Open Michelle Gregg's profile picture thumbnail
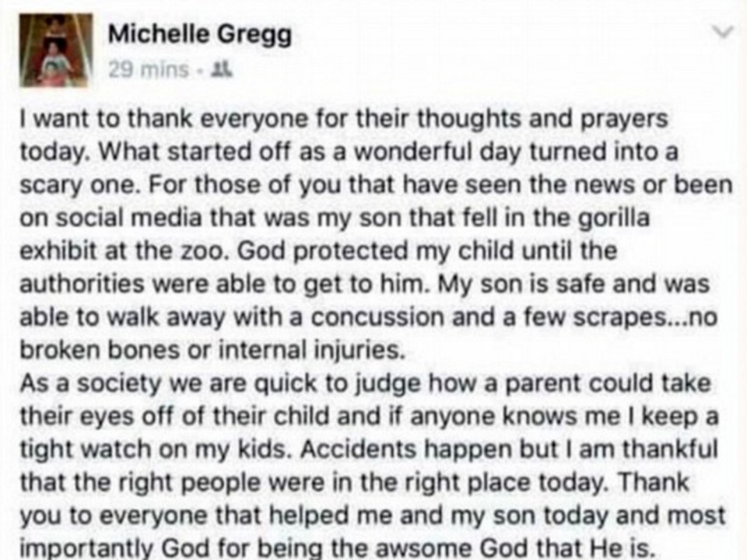747x560 pixels. [56, 51]
